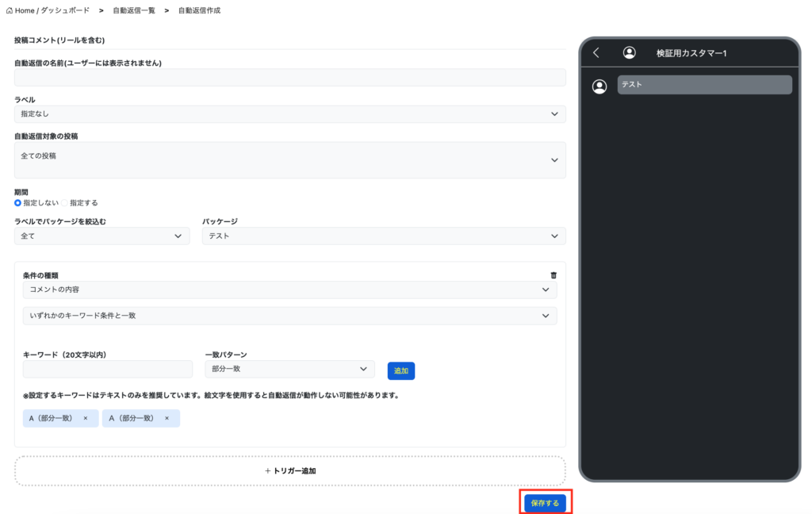Click the 検証用カスタマー1 title in preview

(691, 53)
